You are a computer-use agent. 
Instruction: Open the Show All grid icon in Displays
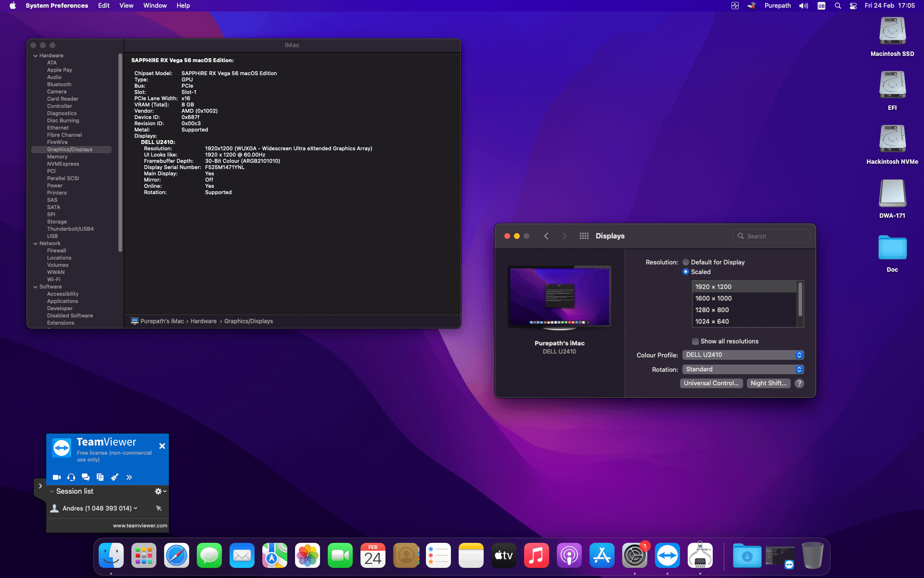coord(584,236)
